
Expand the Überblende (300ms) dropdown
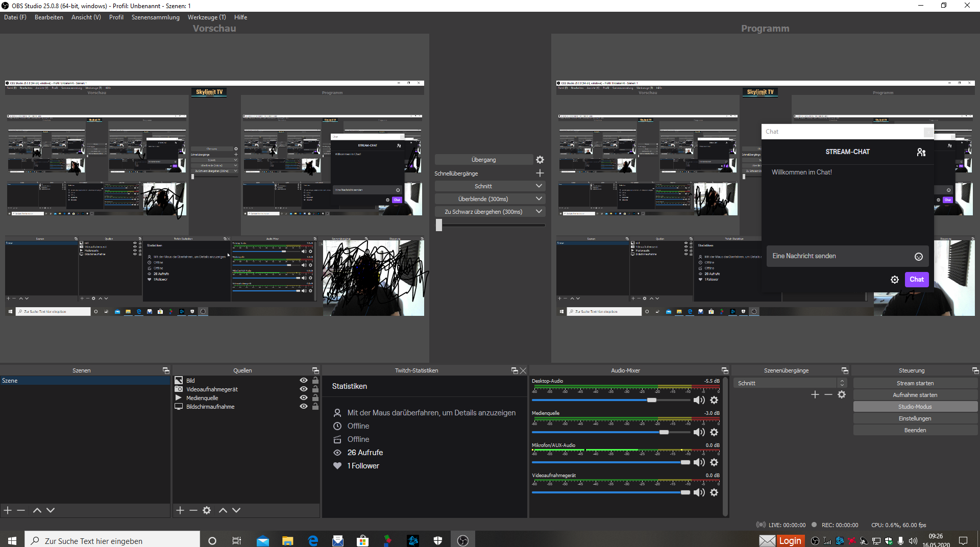click(x=538, y=199)
